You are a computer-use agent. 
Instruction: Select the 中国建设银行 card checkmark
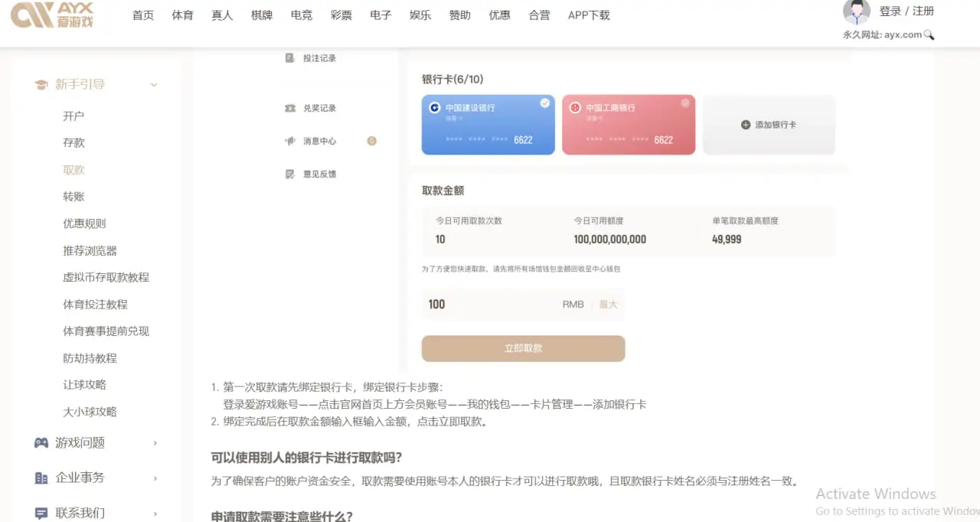point(545,103)
